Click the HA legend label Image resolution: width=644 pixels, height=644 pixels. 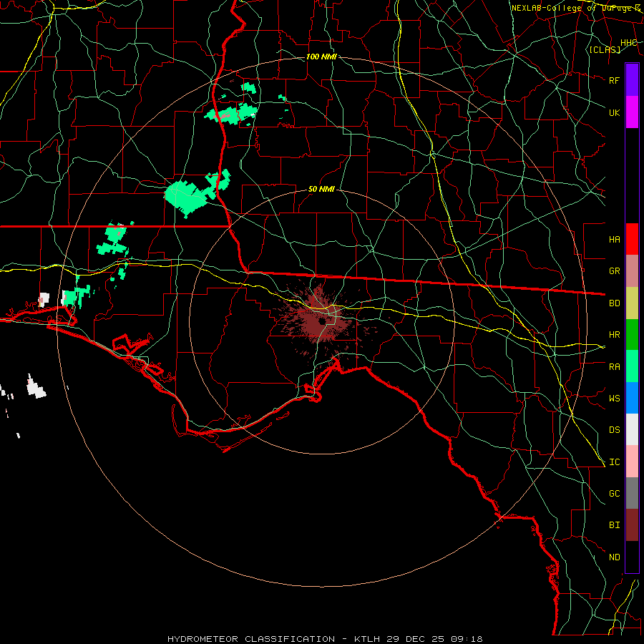click(x=614, y=239)
